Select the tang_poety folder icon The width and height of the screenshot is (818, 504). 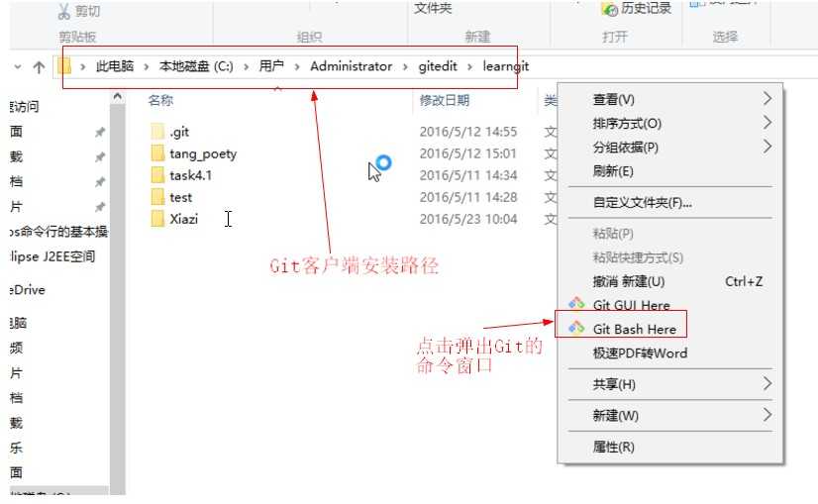[x=157, y=152]
